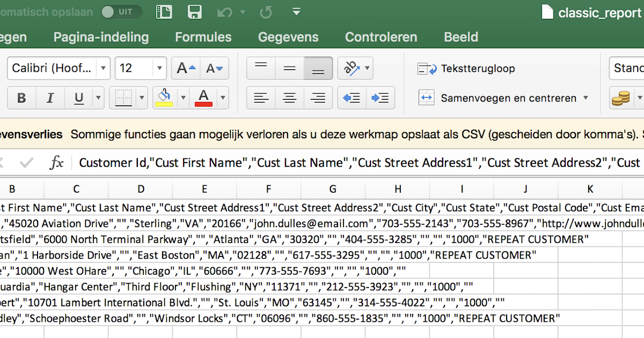Expand the underline style dropdown arrow

point(98,98)
